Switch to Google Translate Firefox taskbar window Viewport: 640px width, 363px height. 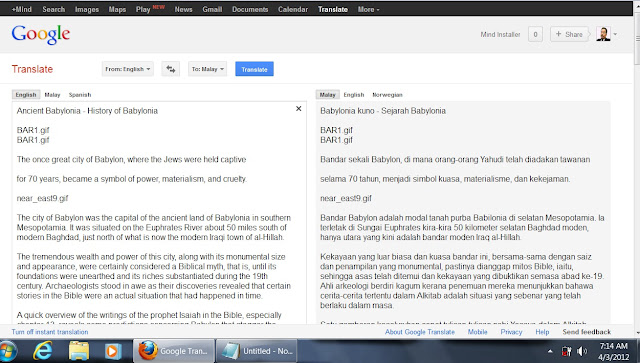click(x=174, y=351)
